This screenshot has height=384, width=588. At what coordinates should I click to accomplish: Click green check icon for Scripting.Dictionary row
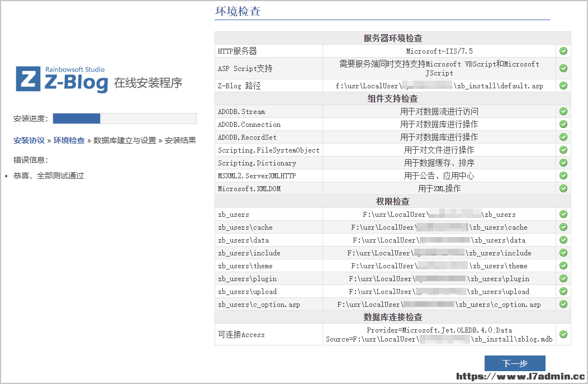pos(563,163)
